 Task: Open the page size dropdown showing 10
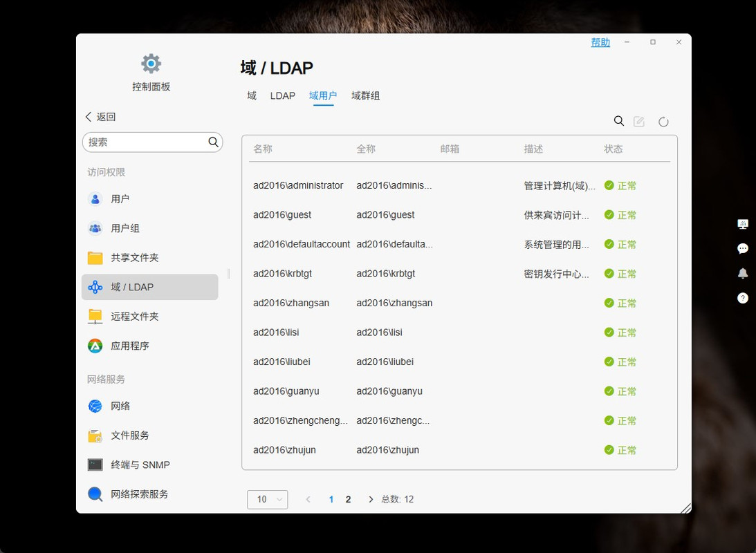[267, 500]
